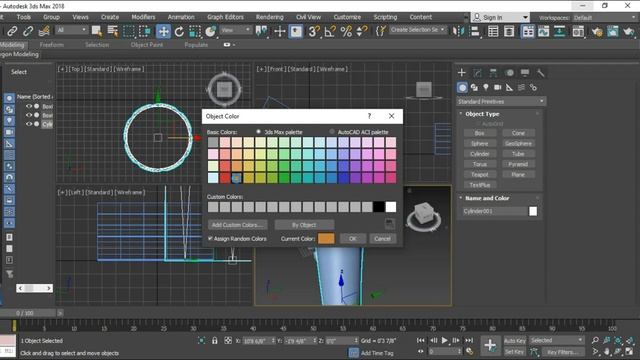
Task: Go to the start frame
Action: 421,340
